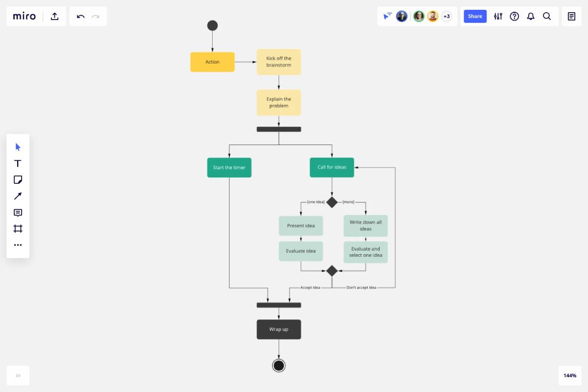Open the board search magnifier

pyautogui.click(x=547, y=16)
